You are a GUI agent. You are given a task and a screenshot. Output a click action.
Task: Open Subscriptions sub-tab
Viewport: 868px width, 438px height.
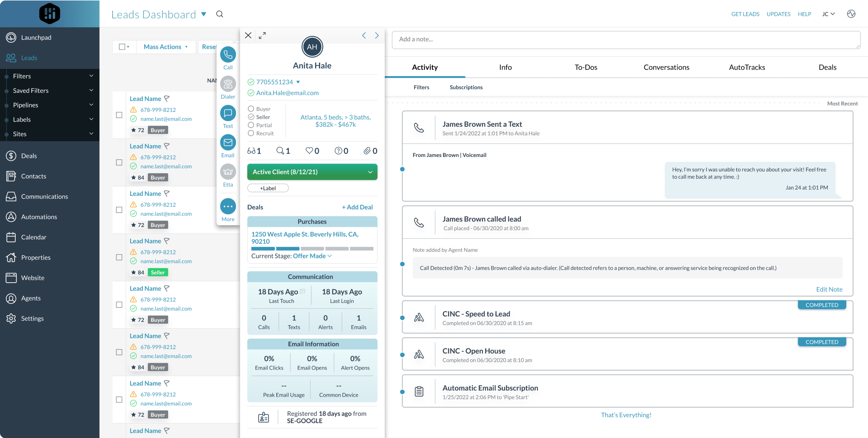466,87
